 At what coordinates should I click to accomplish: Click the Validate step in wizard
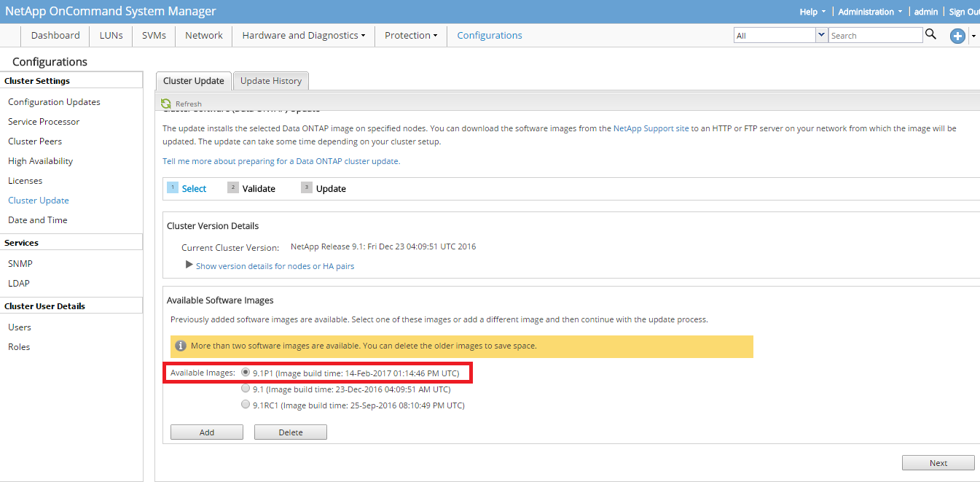tap(251, 188)
